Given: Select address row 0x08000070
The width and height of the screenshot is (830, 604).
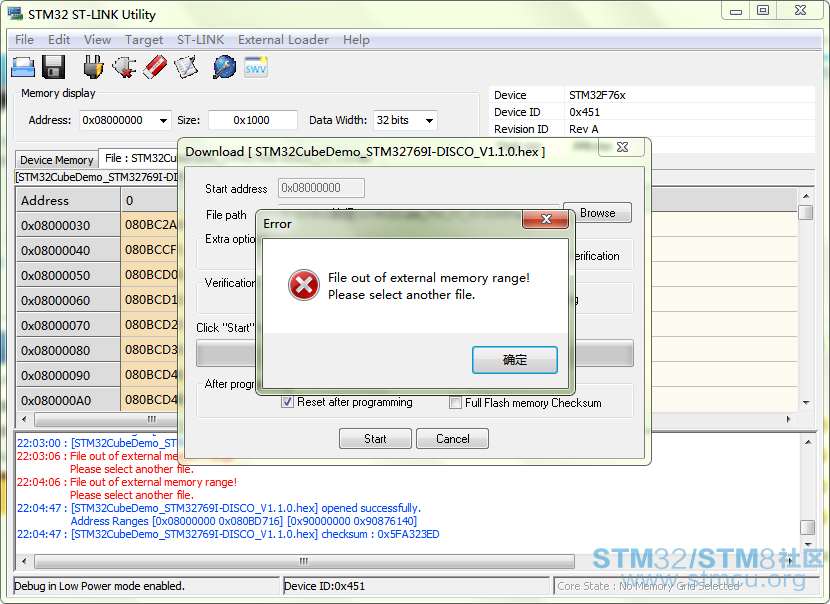Looking at the screenshot, I should [x=68, y=325].
